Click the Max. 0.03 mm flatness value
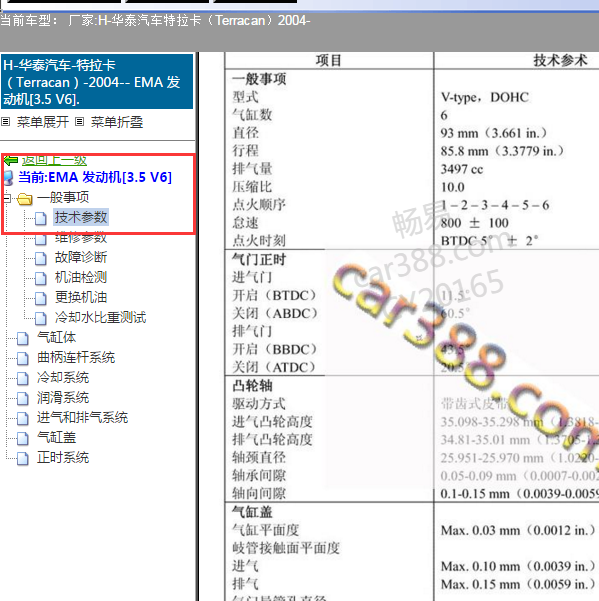 (x=519, y=530)
